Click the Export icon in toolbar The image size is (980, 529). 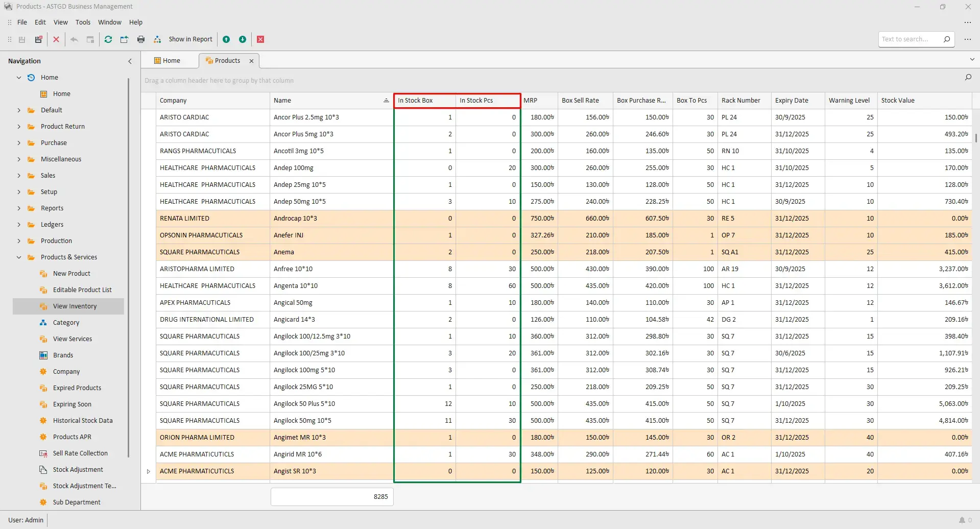tap(124, 39)
